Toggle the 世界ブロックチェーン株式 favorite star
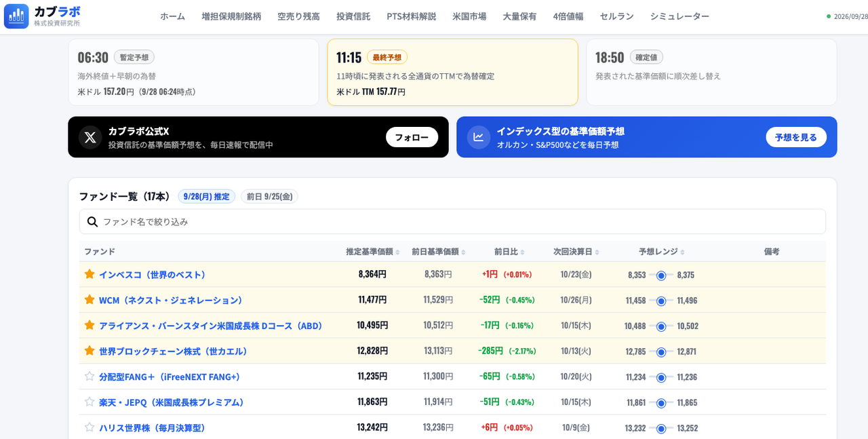The image size is (868, 439). (90, 351)
